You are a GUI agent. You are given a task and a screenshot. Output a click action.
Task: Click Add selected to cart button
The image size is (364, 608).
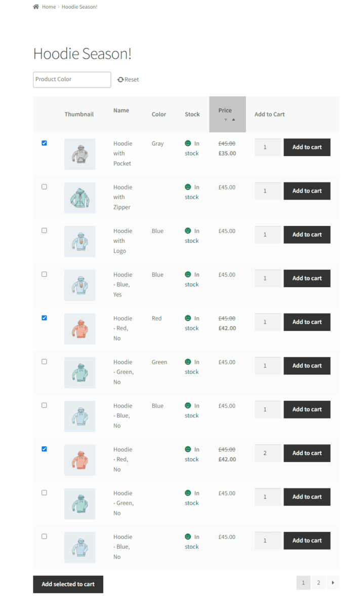(x=68, y=584)
